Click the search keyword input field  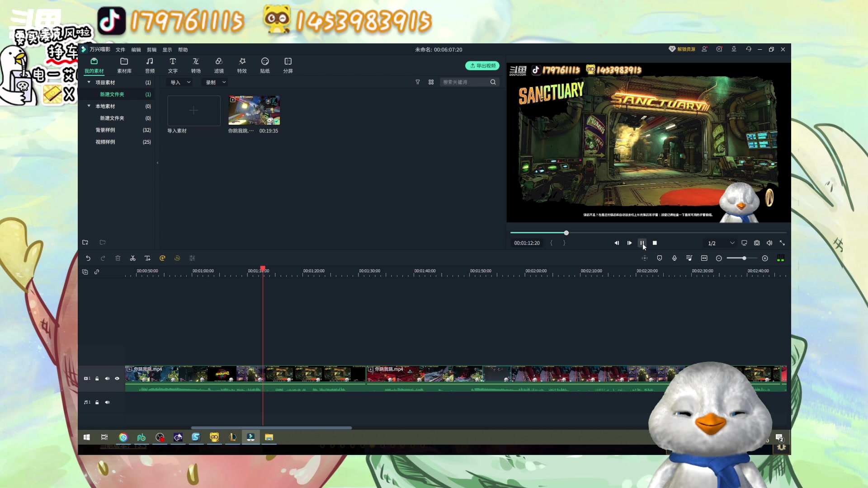click(465, 82)
